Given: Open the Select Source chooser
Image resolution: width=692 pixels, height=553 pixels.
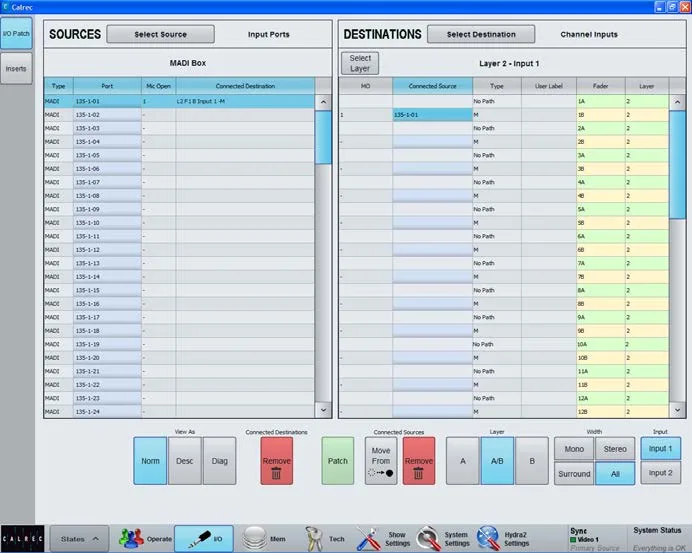Looking at the screenshot, I should [161, 34].
